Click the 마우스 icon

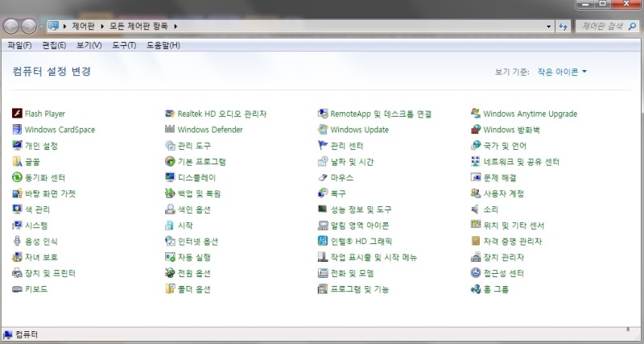click(324, 177)
